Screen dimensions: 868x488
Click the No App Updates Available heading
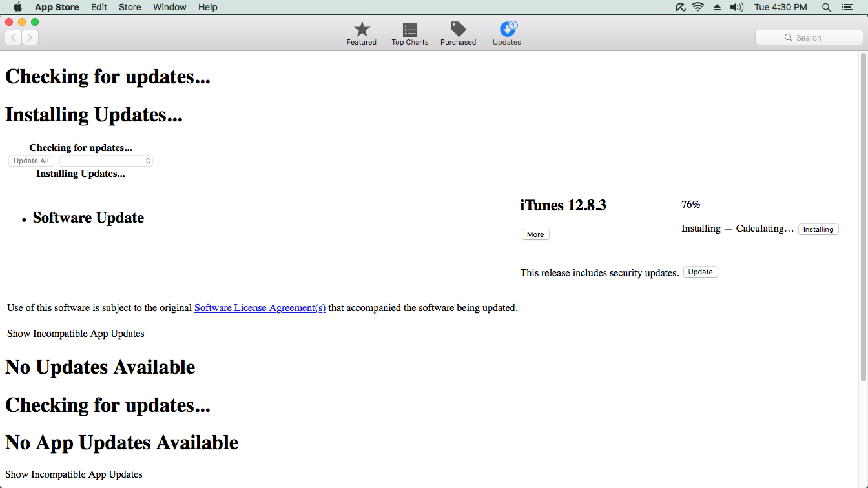pos(122,443)
